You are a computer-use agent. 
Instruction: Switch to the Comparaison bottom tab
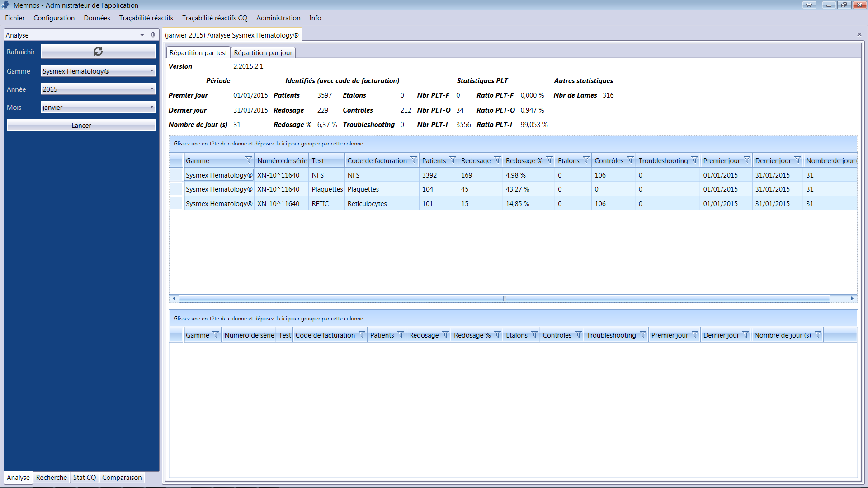click(x=122, y=477)
